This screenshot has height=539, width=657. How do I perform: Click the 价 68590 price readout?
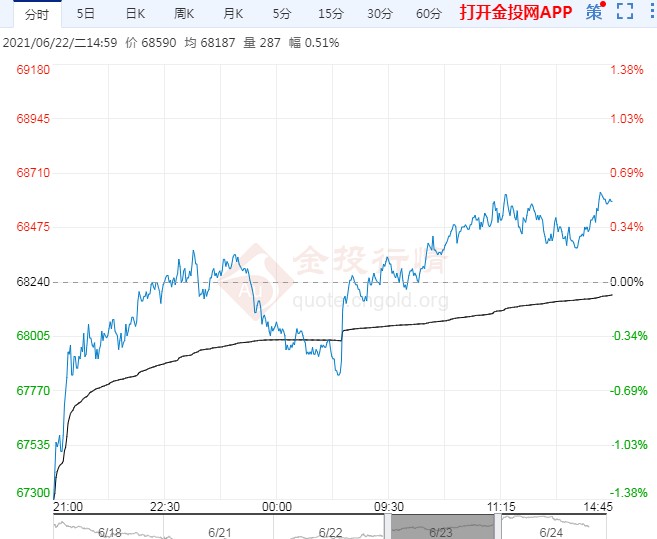[x=151, y=43]
